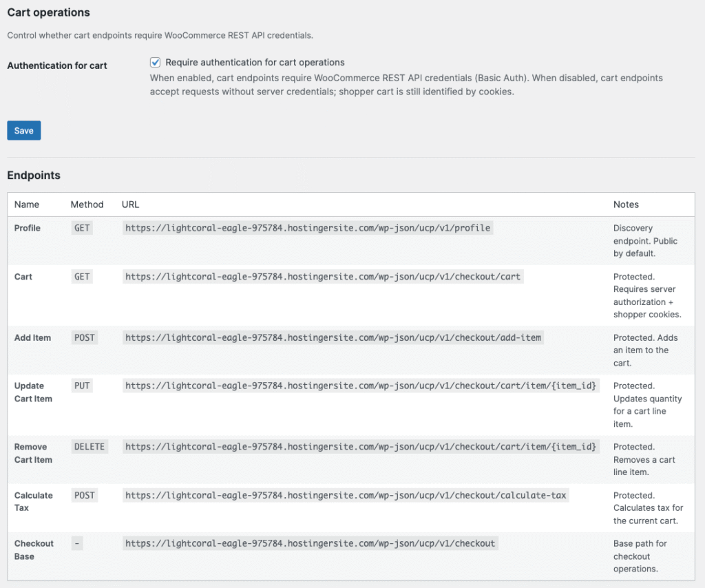Viewport: 705px width, 588px height.
Task: Click the Checkout Base endpoint URL
Action: pyautogui.click(x=310, y=543)
